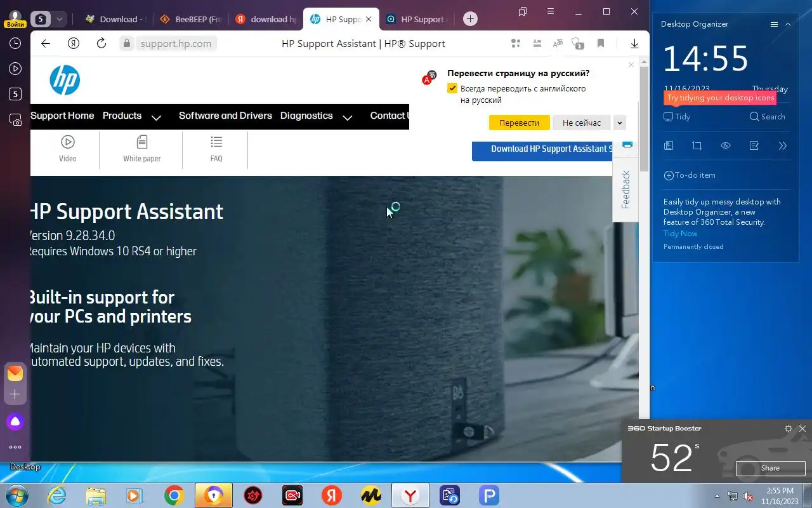This screenshot has width=812, height=508.
Task: Expand the tab groups dropdown arrow
Action: 59,19
